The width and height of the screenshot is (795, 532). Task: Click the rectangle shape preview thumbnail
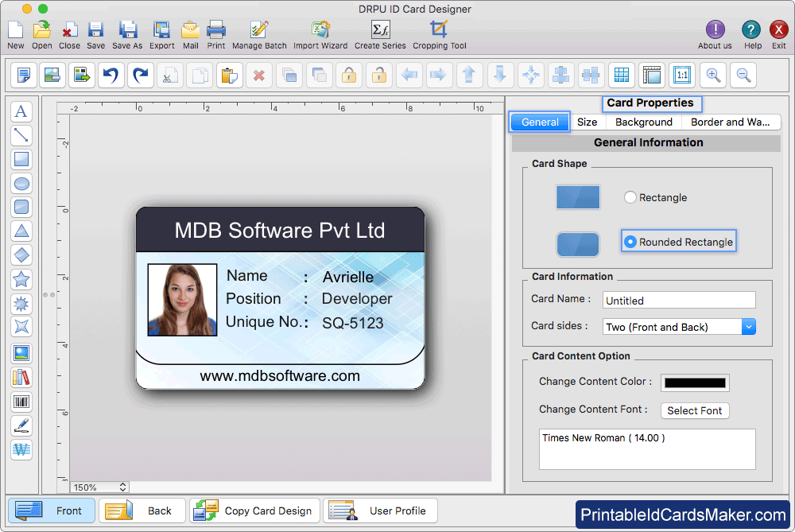[x=578, y=197]
